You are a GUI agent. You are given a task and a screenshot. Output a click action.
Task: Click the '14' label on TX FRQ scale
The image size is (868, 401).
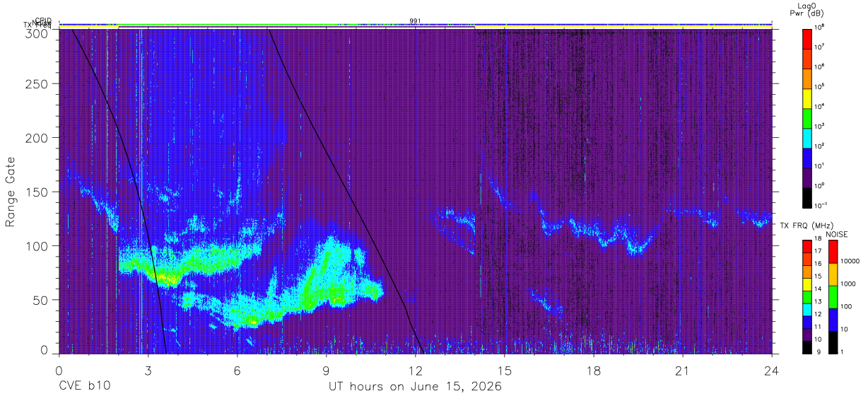pos(818,290)
